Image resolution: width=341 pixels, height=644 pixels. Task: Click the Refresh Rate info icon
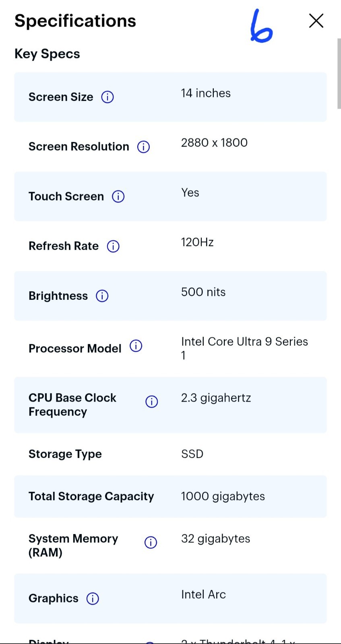click(x=113, y=246)
